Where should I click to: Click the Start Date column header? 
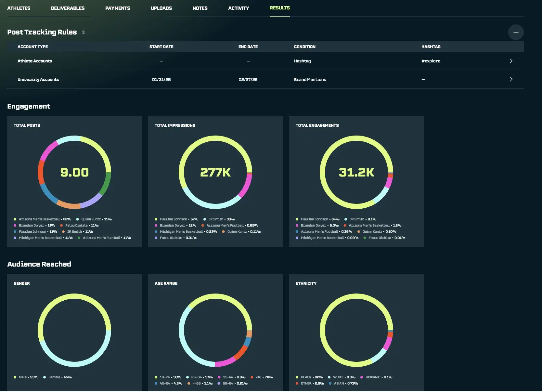click(161, 46)
